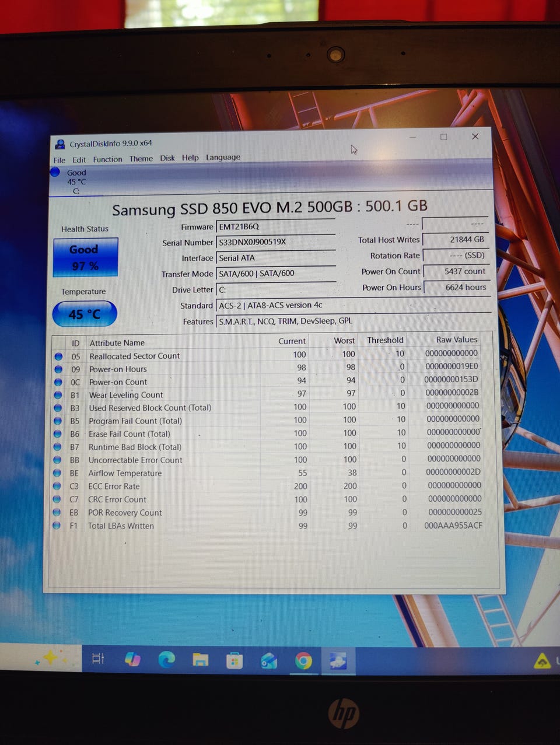Open File Explorer from taskbar
560x745 pixels.
[201, 660]
